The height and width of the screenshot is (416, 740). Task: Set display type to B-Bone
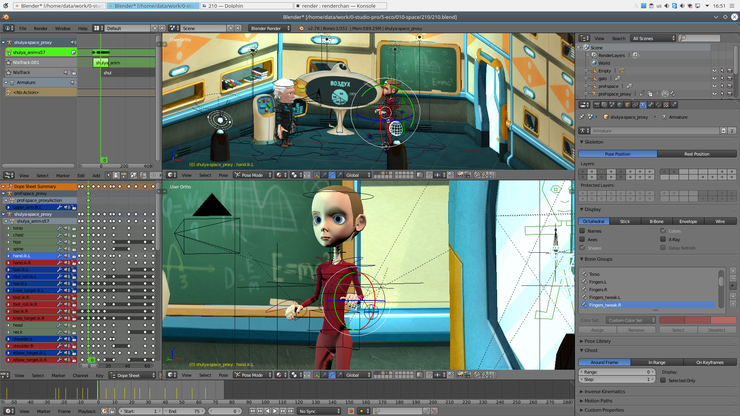point(656,221)
